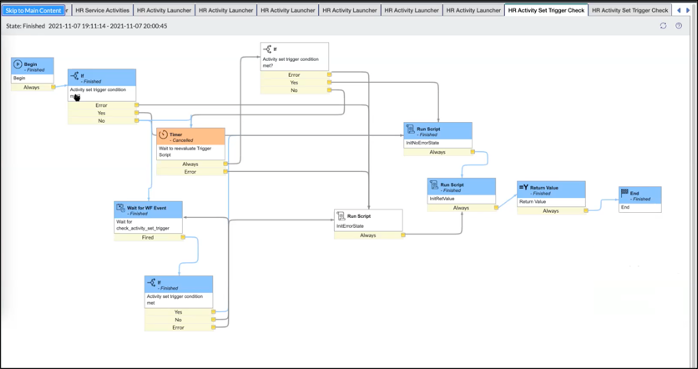Click No connector on the unexecuted If

[329, 90]
